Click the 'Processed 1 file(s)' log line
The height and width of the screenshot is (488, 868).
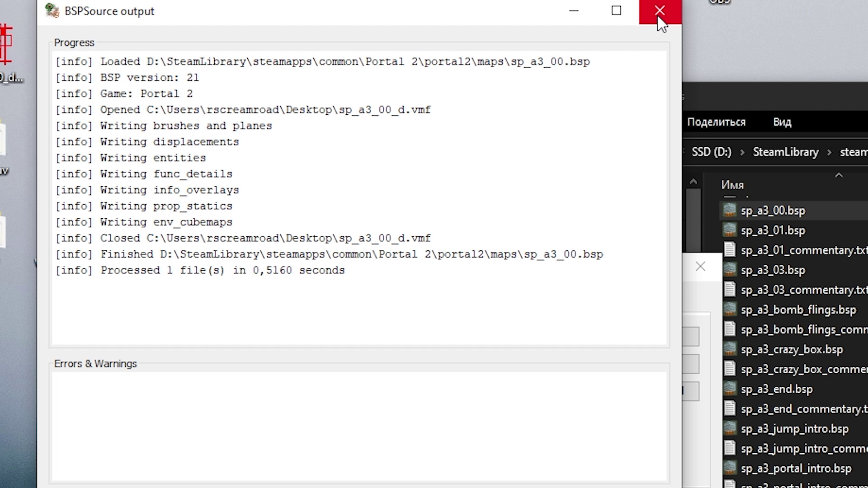(200, 270)
